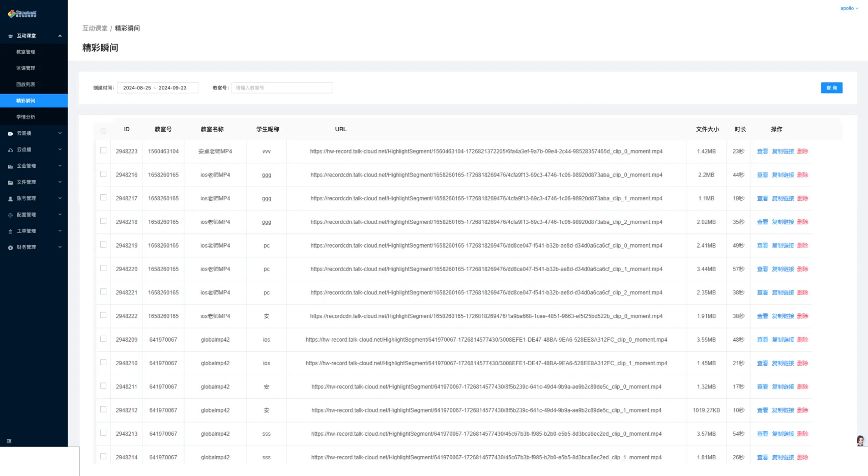Click the 企业管理 building icon

tap(10, 166)
